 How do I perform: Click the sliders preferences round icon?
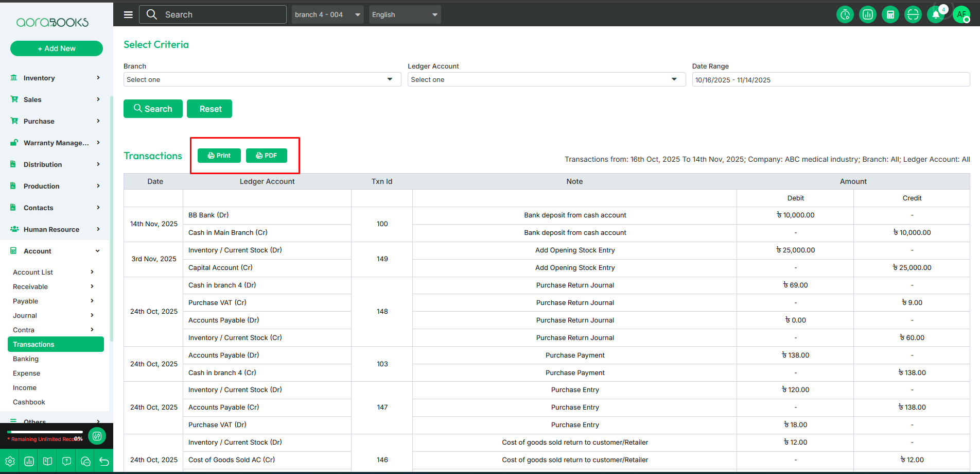(97, 436)
